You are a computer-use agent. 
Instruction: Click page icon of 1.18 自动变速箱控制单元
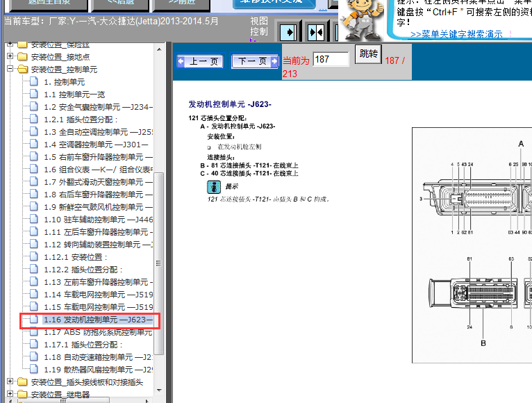[34, 357]
